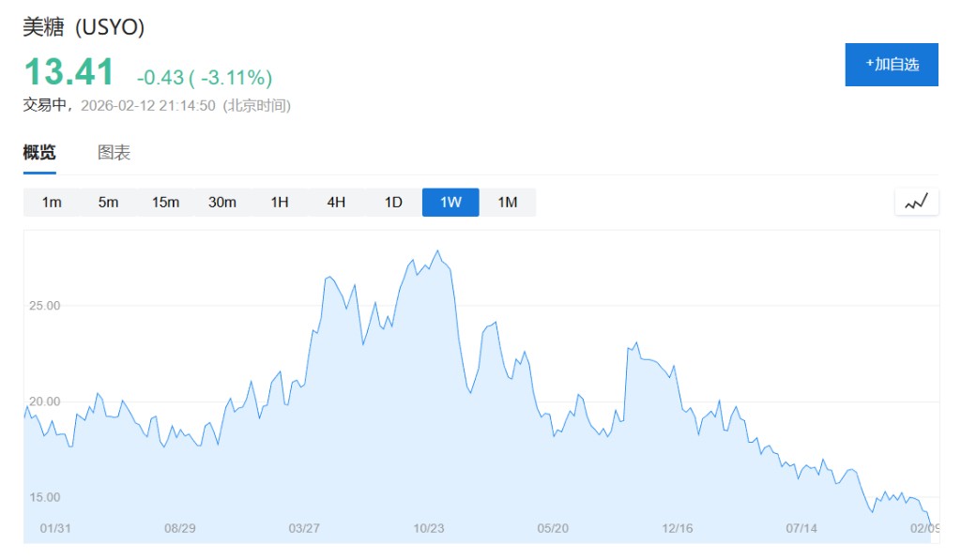Click the line chart type icon

916,202
